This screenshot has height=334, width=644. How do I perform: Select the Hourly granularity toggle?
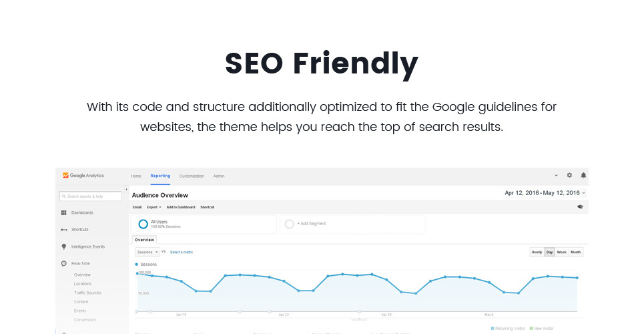(x=537, y=252)
